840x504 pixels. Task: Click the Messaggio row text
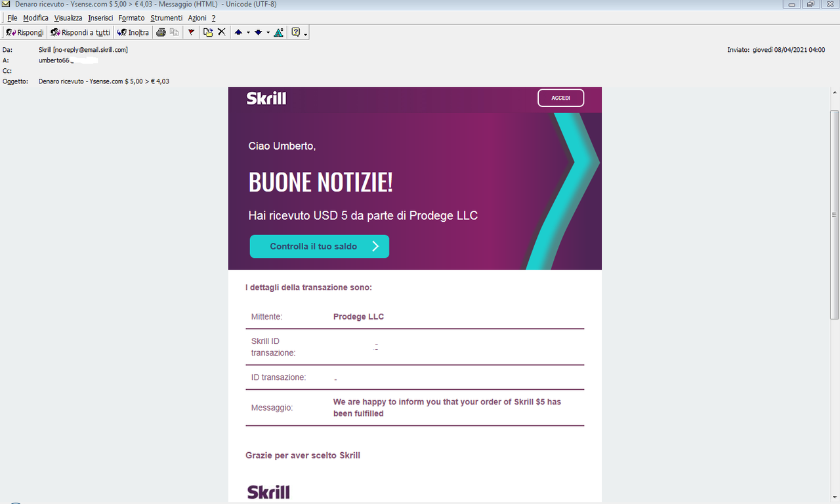[x=447, y=408]
